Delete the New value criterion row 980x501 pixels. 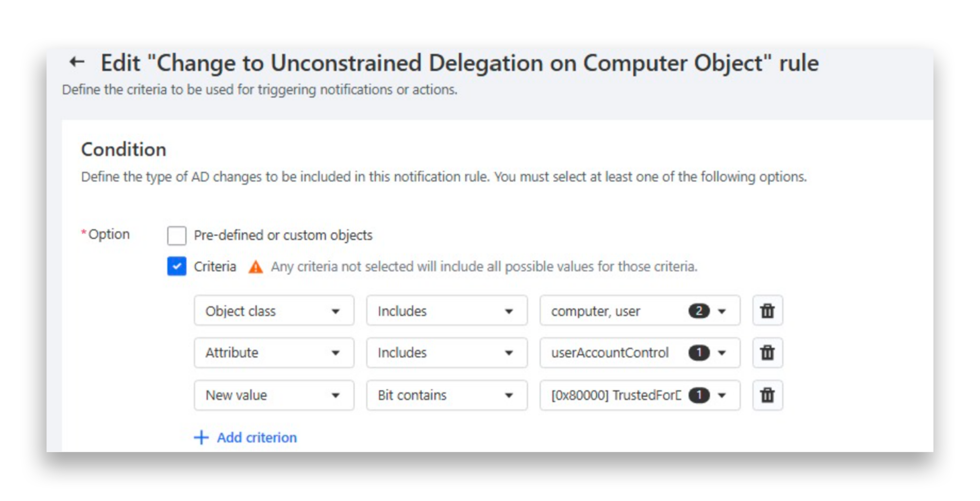[767, 395]
